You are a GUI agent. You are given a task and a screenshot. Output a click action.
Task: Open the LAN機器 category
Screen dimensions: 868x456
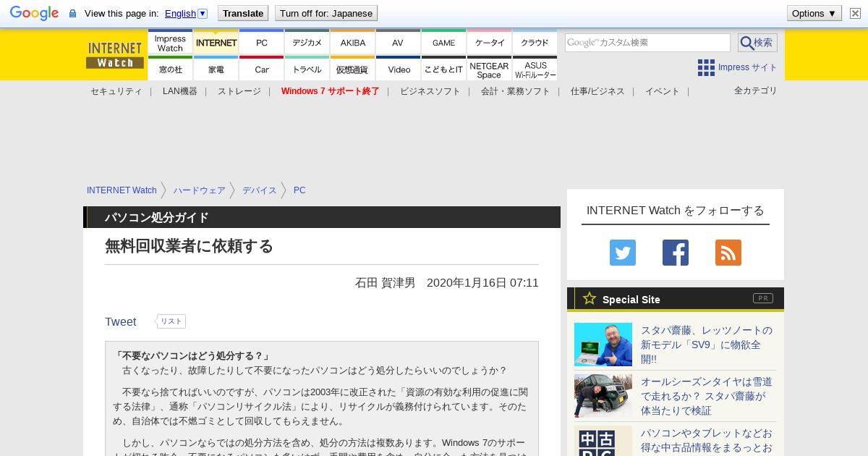(x=180, y=91)
